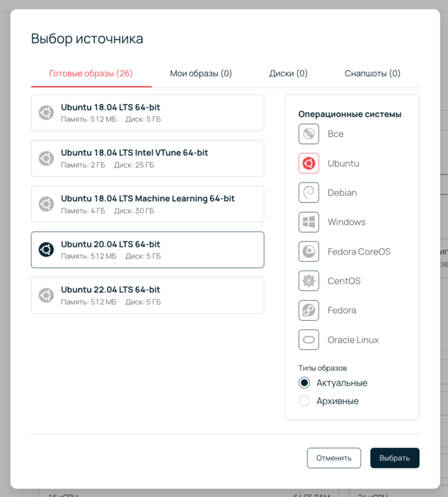Enable the 'Актуальные' image type radio
Screen dimensions: 448x497
(304, 383)
